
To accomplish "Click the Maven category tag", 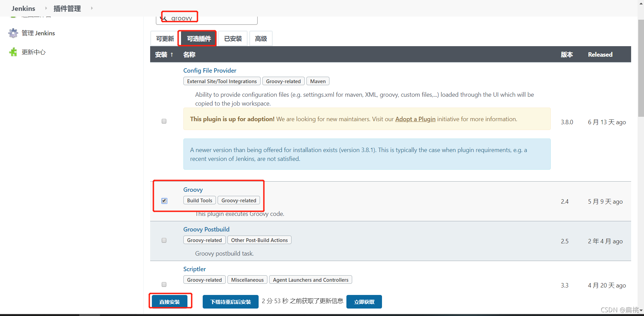I will 318,81.
